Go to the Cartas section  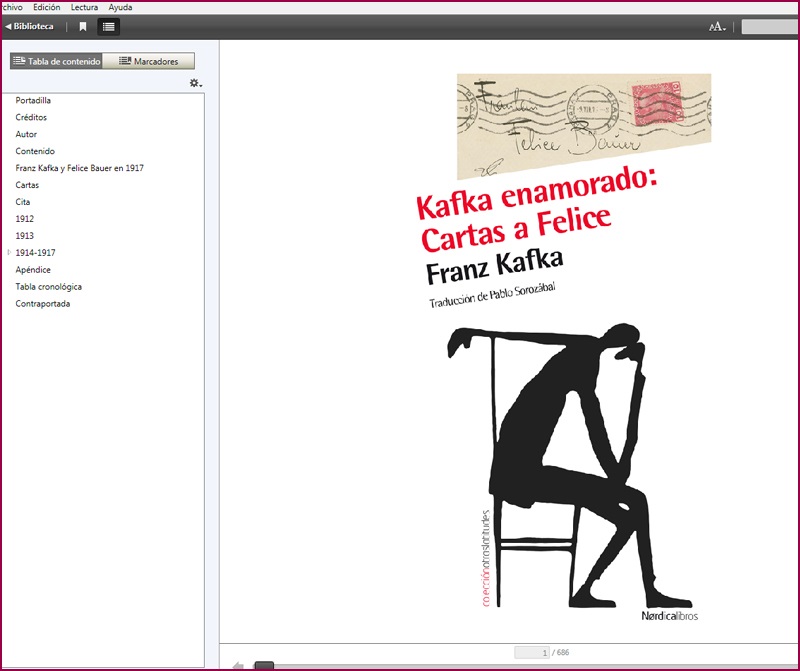point(27,185)
